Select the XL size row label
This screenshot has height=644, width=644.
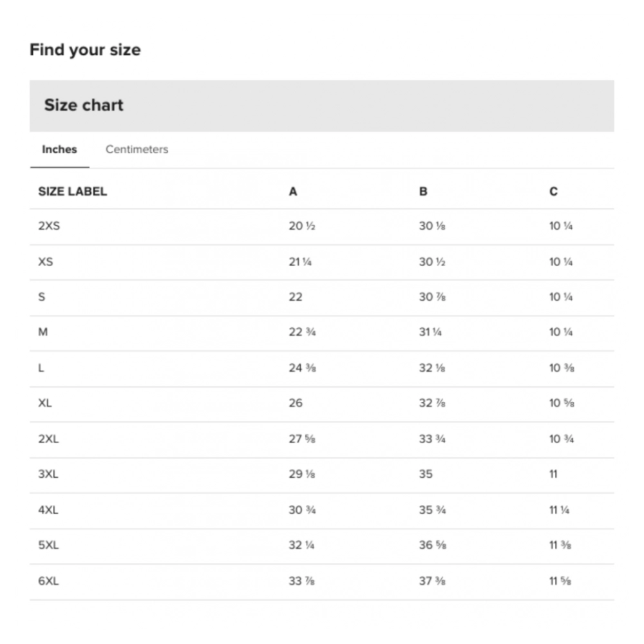(45, 403)
